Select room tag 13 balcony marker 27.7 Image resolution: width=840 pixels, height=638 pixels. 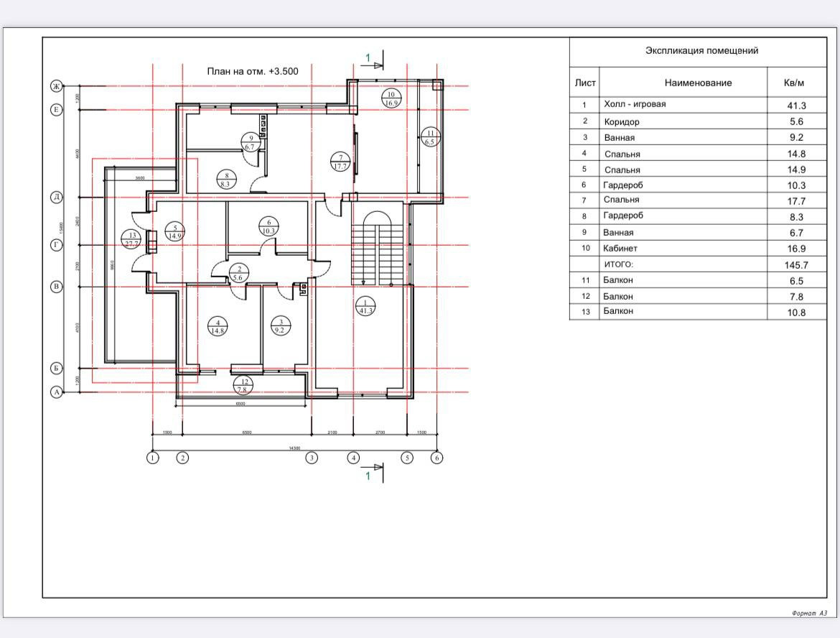pos(131,239)
